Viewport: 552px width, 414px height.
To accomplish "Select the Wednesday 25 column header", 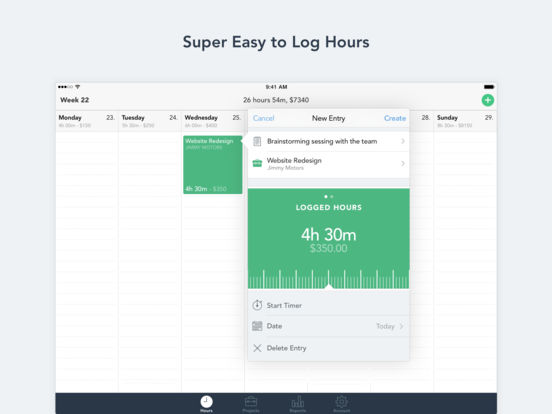I will tap(213, 121).
